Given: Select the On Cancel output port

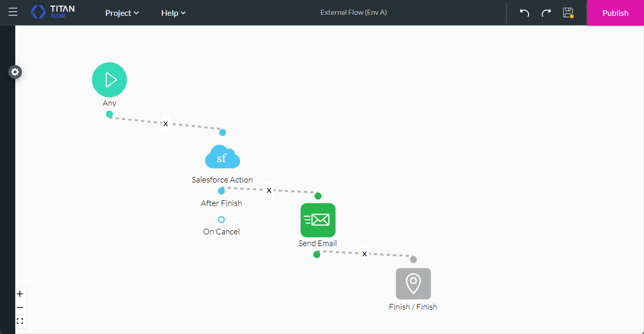Looking at the screenshot, I should coord(221,220).
